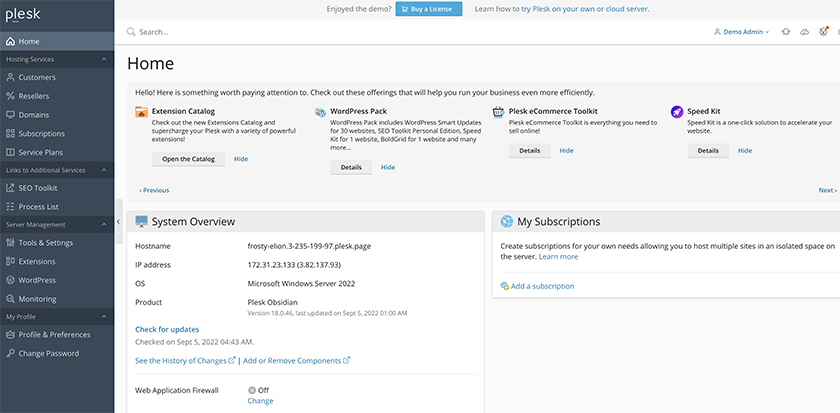Click Add a subscription
The image size is (840, 413).
pyautogui.click(x=537, y=286)
